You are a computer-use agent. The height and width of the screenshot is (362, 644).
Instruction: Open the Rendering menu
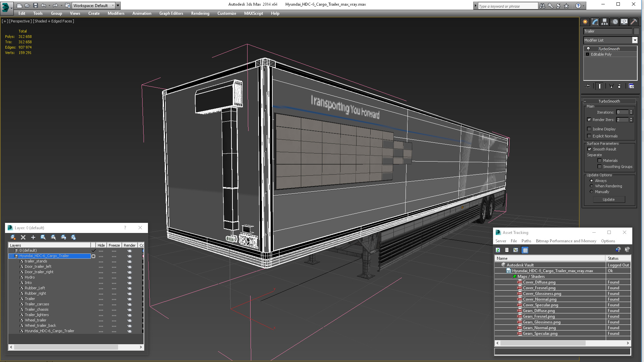tap(200, 13)
